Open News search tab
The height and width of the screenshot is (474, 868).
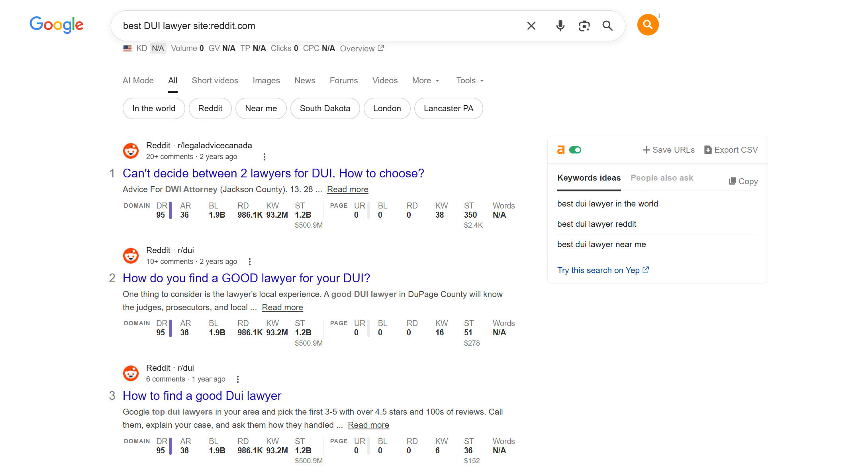305,81
